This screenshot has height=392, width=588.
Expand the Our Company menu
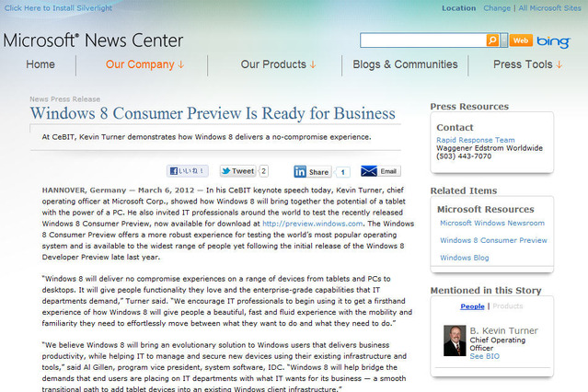(x=144, y=64)
